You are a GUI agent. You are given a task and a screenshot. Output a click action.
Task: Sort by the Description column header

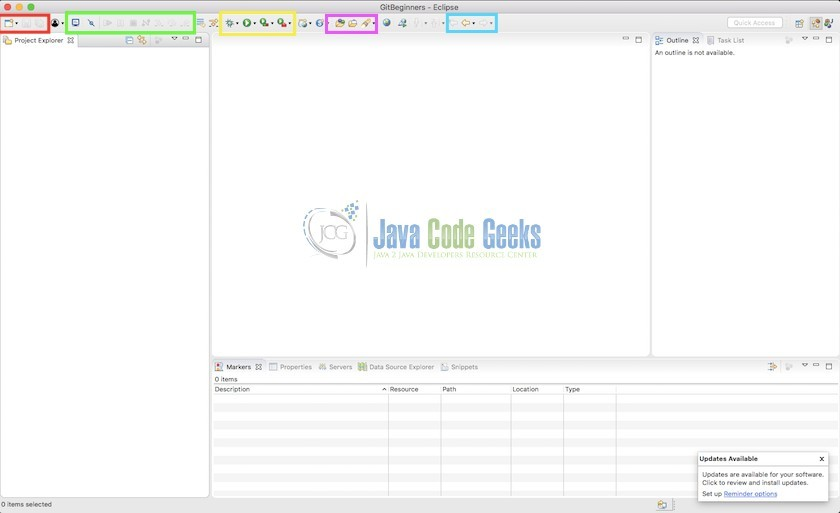[301, 389]
